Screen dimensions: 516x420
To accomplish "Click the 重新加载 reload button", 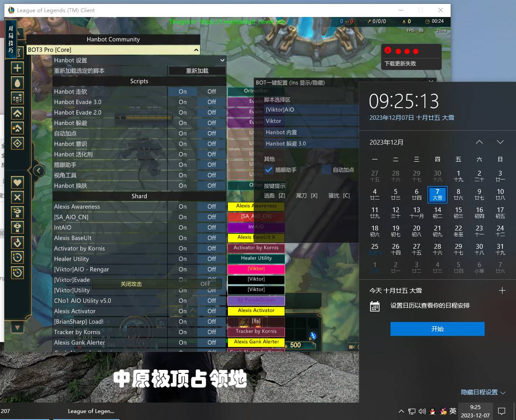I will pyautogui.click(x=197, y=71).
